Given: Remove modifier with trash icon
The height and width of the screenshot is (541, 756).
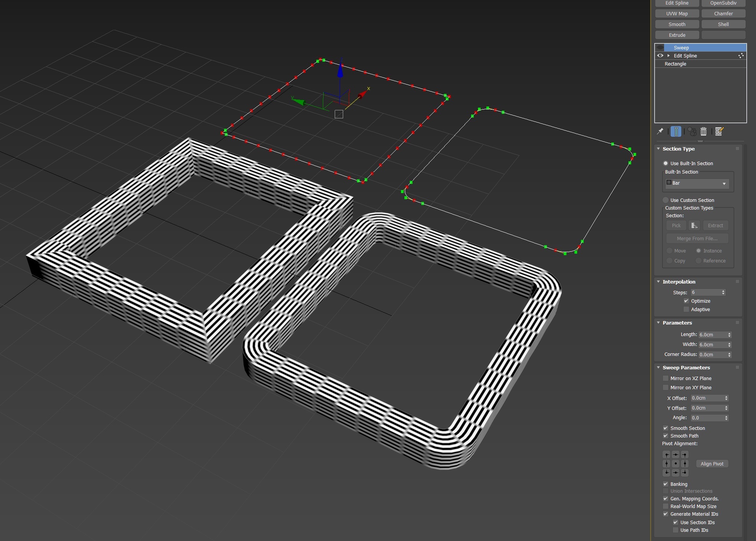Looking at the screenshot, I should pyautogui.click(x=704, y=131).
